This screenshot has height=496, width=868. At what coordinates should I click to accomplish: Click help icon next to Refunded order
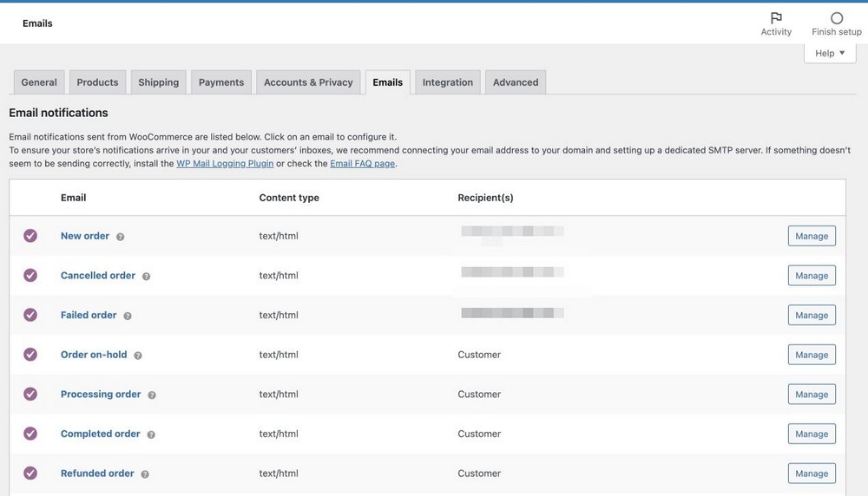[x=145, y=474]
